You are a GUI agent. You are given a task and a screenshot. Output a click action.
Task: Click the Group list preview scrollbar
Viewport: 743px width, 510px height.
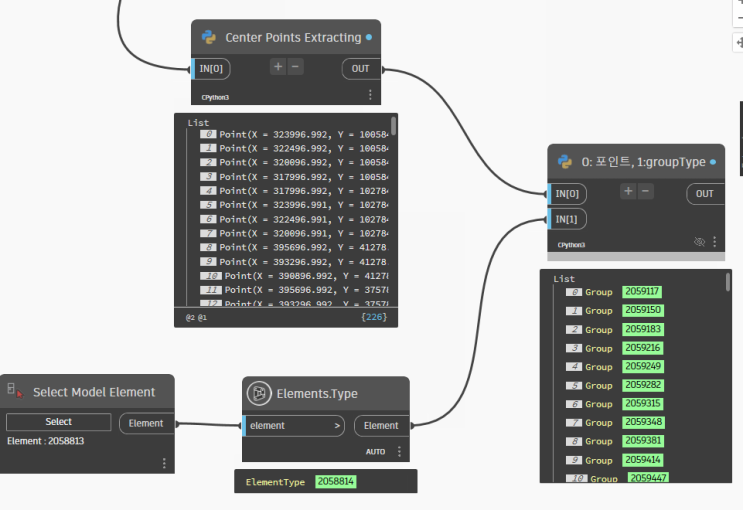[728, 282]
